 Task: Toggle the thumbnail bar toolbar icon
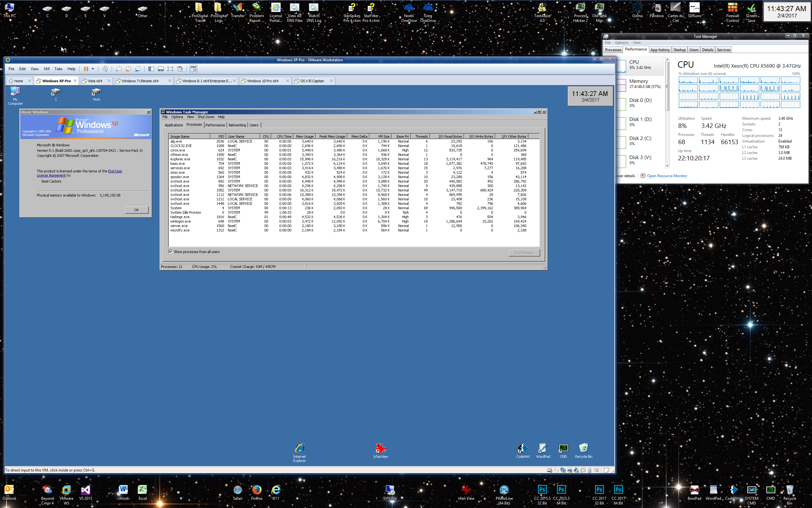(x=161, y=69)
